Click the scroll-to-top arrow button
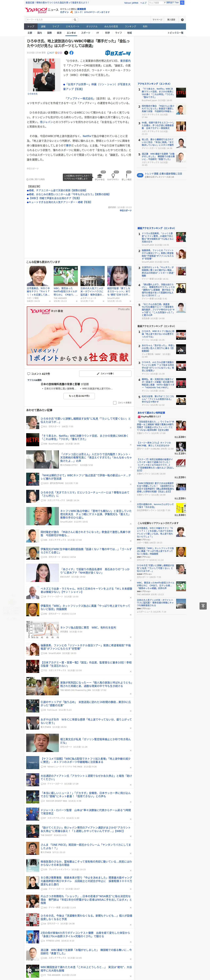The width and height of the screenshot is (210, 980). [x=203, y=606]
